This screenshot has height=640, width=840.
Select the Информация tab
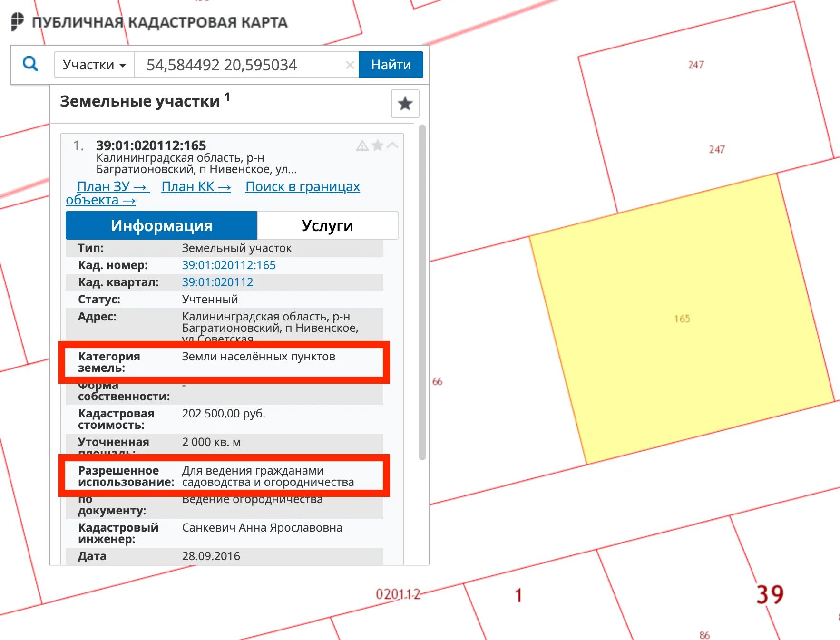(161, 225)
